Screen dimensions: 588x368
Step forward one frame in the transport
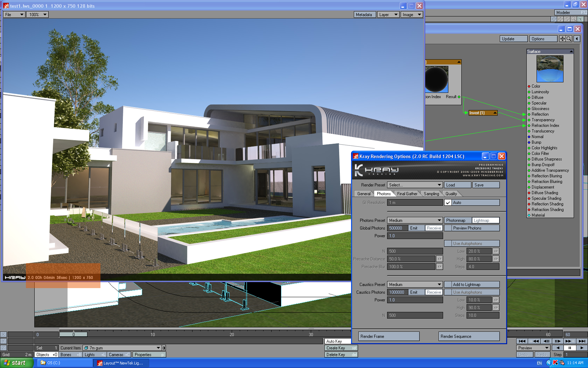[558, 341]
